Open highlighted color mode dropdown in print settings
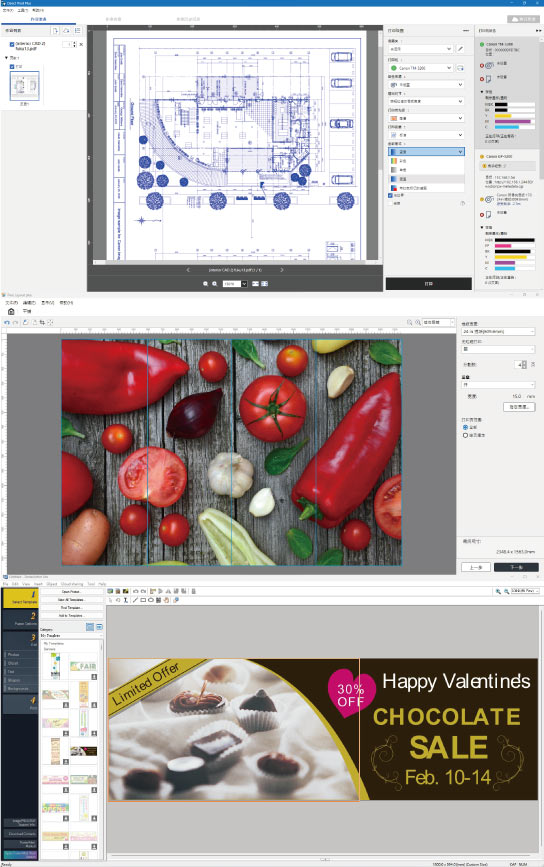Screen dimensions: 544x867 pyautogui.click(x=426, y=152)
